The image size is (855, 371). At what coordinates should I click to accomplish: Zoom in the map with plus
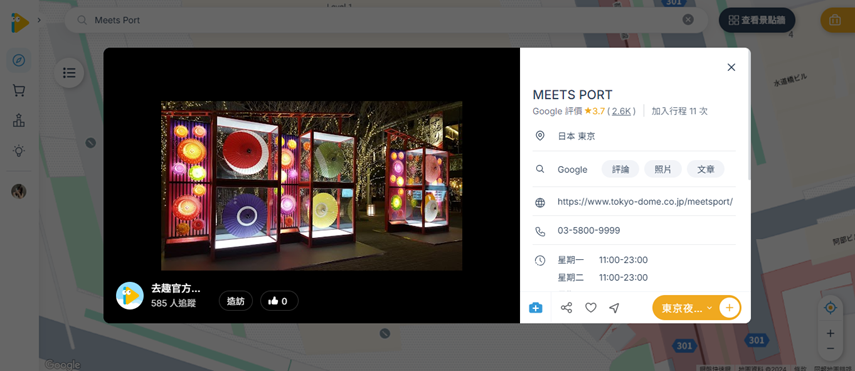[x=830, y=333]
